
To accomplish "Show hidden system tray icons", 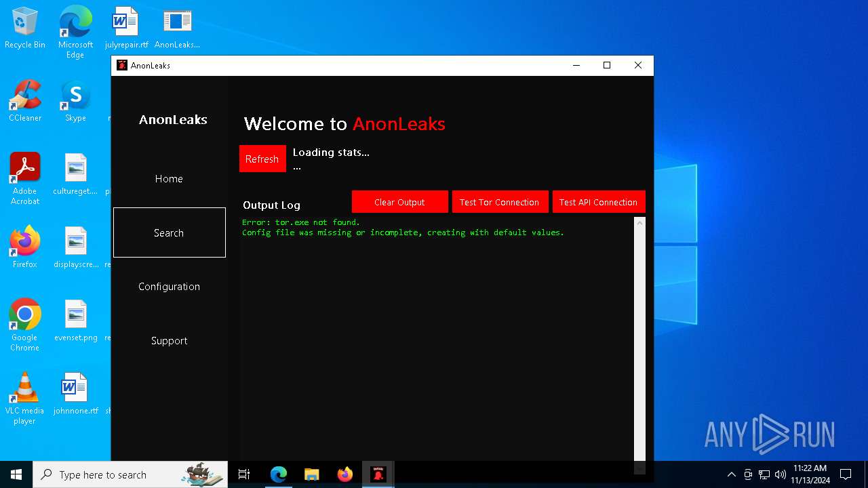I will click(x=731, y=474).
